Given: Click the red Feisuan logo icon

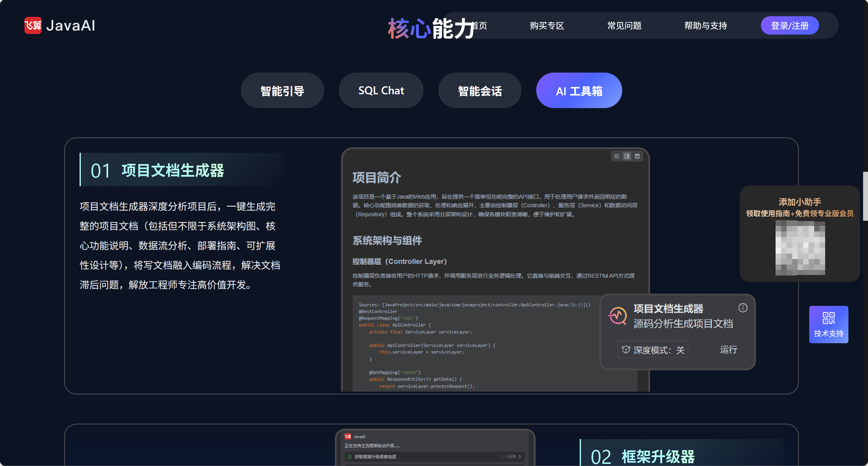Looking at the screenshot, I should tap(33, 26).
